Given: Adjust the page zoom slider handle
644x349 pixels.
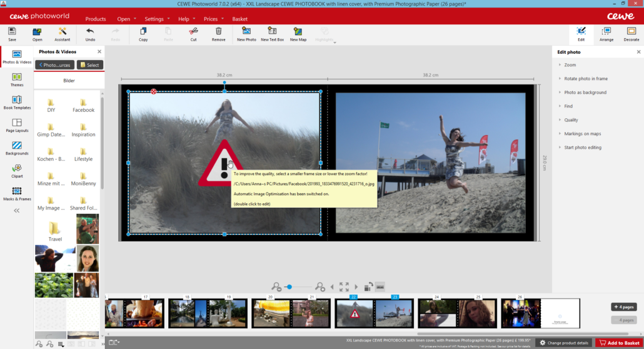Looking at the screenshot, I should pos(289,287).
